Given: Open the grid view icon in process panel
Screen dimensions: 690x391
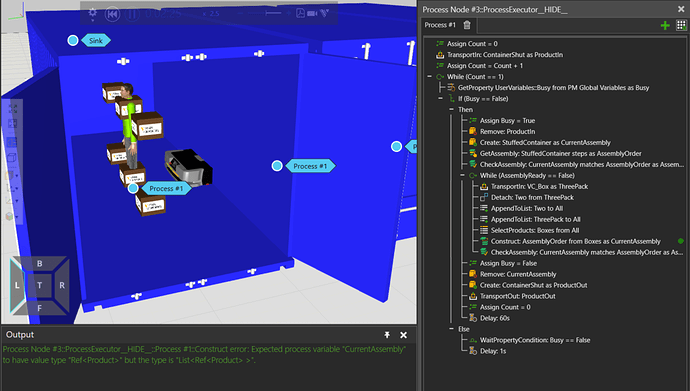Looking at the screenshot, I should (681, 26).
